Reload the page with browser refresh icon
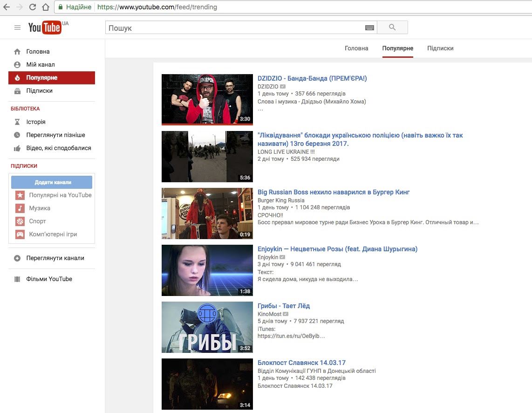532x413 pixels. click(33, 7)
